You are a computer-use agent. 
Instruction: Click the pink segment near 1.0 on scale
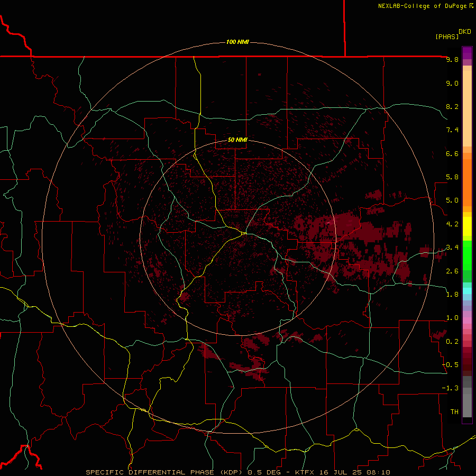click(x=467, y=320)
